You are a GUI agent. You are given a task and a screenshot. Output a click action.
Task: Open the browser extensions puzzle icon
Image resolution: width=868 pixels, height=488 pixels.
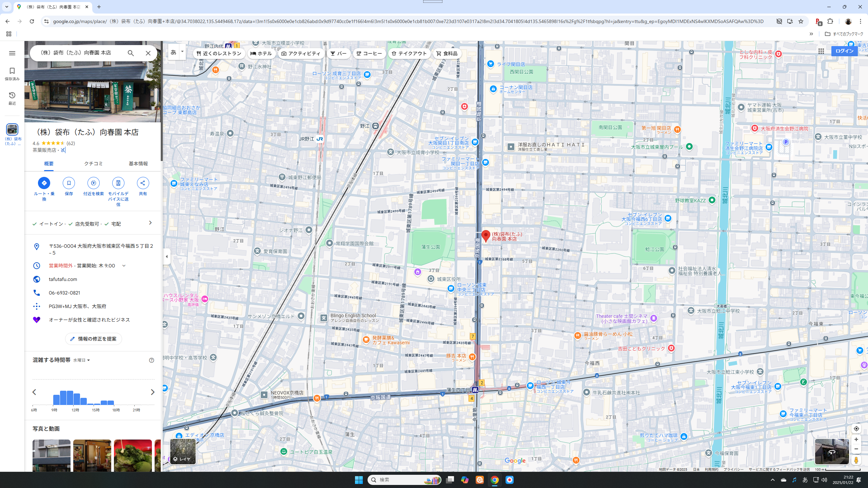coord(830,21)
